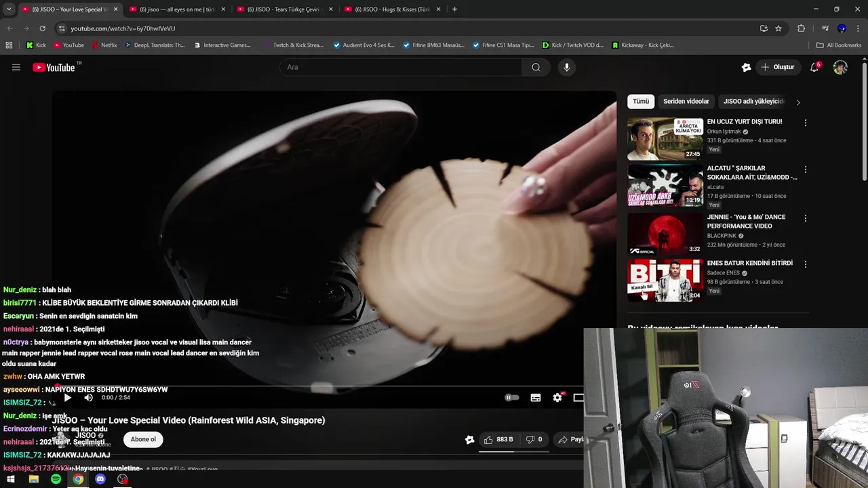
Task: Focus the Ara search field
Action: pyautogui.click(x=401, y=67)
